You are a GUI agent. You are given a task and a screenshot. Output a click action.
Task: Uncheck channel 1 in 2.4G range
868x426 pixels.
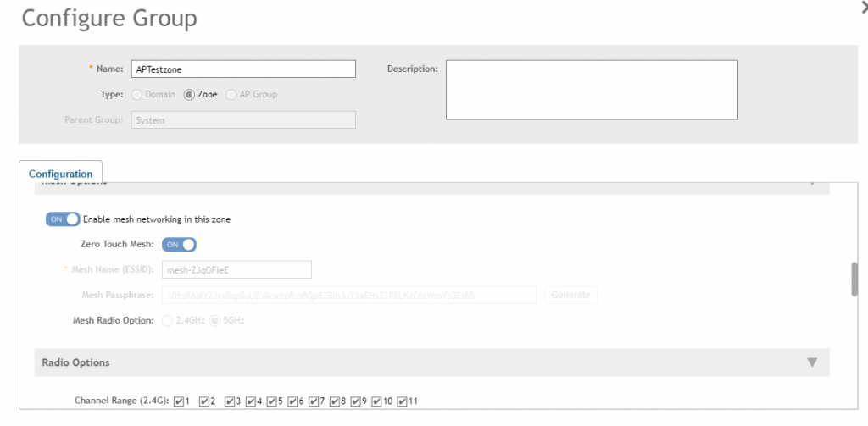point(179,401)
